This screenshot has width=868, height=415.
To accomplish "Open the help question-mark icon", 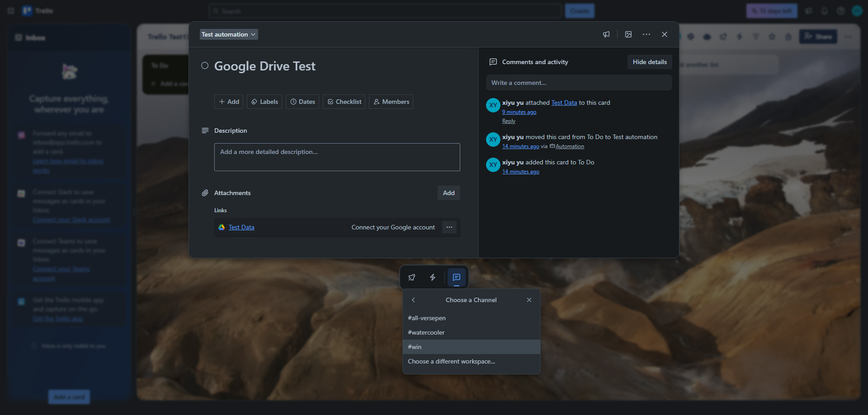I will point(841,11).
